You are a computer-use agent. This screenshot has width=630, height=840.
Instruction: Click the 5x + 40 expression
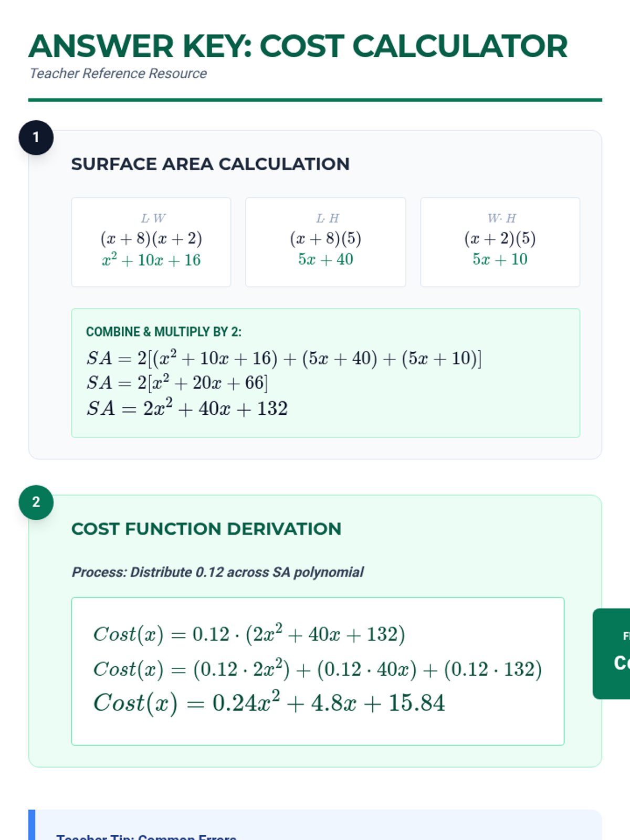point(325,259)
